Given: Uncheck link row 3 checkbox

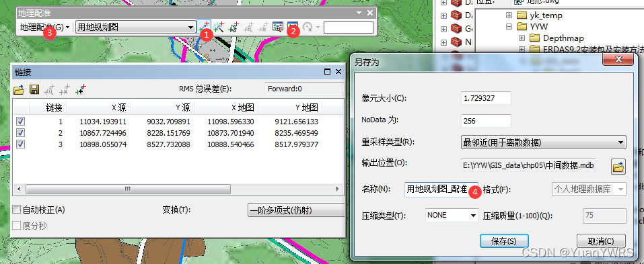Looking at the screenshot, I should click(x=20, y=144).
